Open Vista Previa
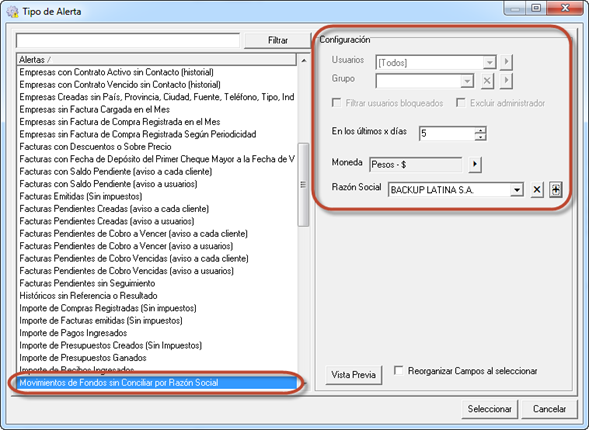This screenshot has width=589, height=430. click(353, 375)
